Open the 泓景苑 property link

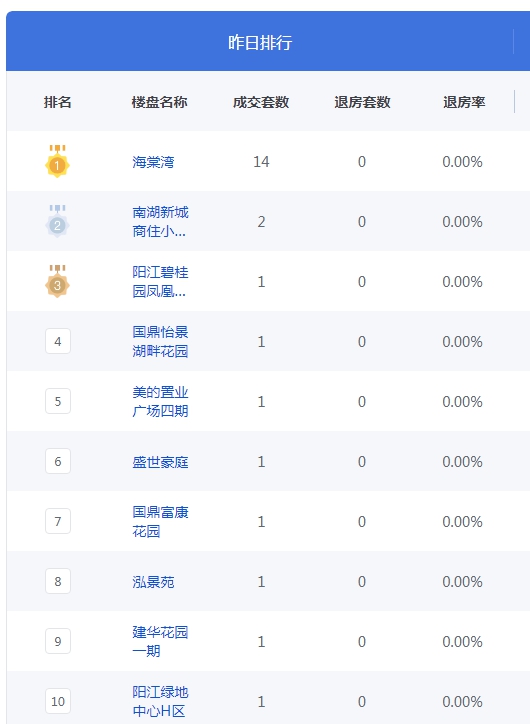pyautogui.click(x=153, y=582)
